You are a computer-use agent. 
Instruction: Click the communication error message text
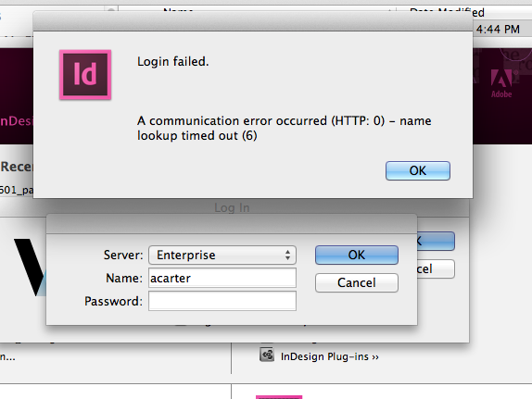[284, 128]
